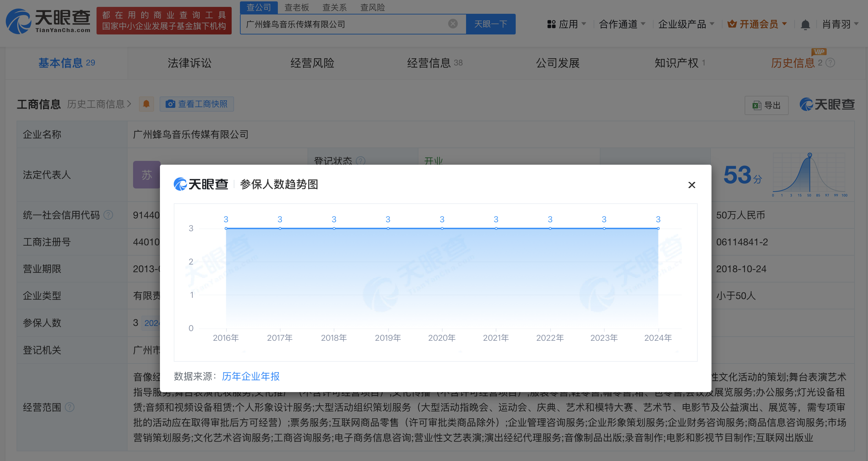This screenshot has height=461, width=868.
Task: Click the purple 苏 representative avatar
Action: pyautogui.click(x=147, y=175)
